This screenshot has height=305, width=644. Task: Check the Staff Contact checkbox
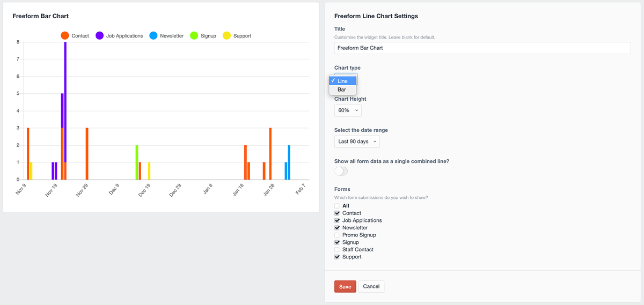[337, 249]
